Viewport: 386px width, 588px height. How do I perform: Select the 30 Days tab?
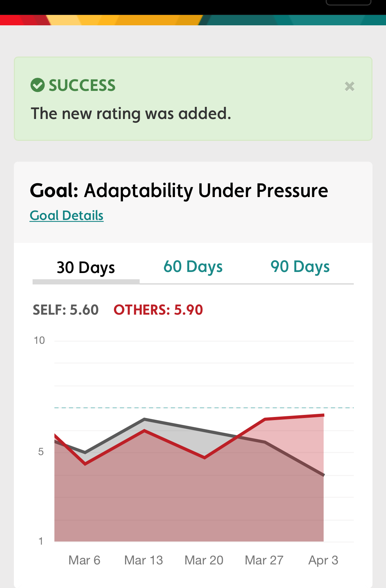(x=86, y=268)
